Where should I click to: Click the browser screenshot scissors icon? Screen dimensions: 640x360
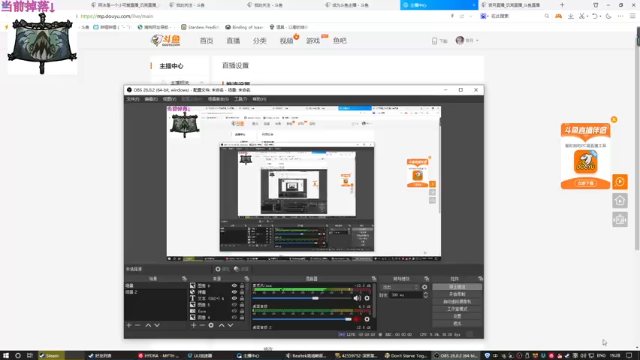tap(582, 16)
